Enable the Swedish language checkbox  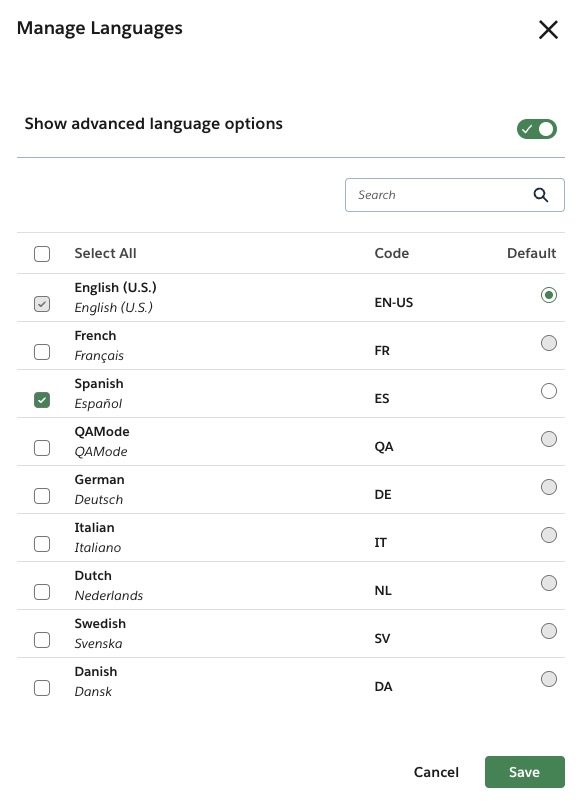(42, 640)
